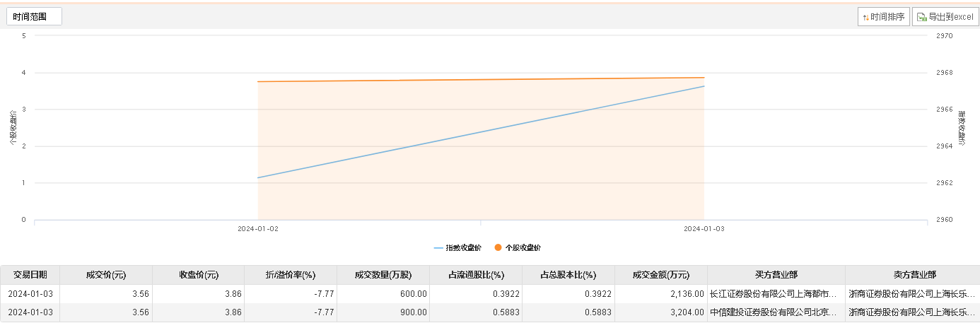This screenshot has width=980, height=323.
Task: Click the Excel icon in export button
Action: [922, 17]
